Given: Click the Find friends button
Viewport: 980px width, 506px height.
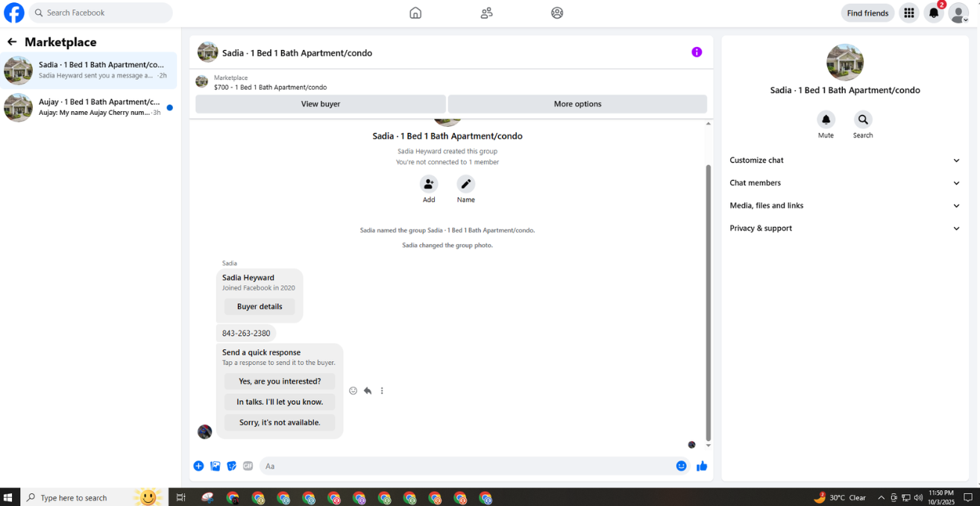Looking at the screenshot, I should pyautogui.click(x=867, y=13).
